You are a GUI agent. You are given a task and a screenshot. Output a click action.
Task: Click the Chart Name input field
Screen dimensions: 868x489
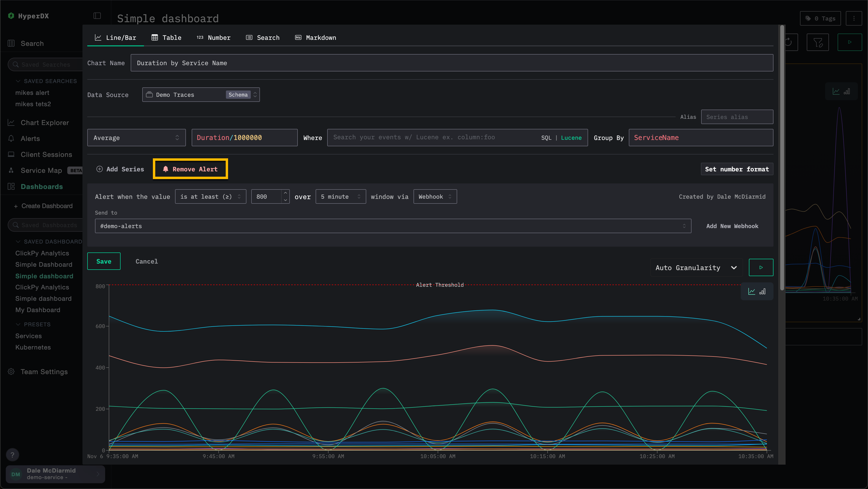452,63
